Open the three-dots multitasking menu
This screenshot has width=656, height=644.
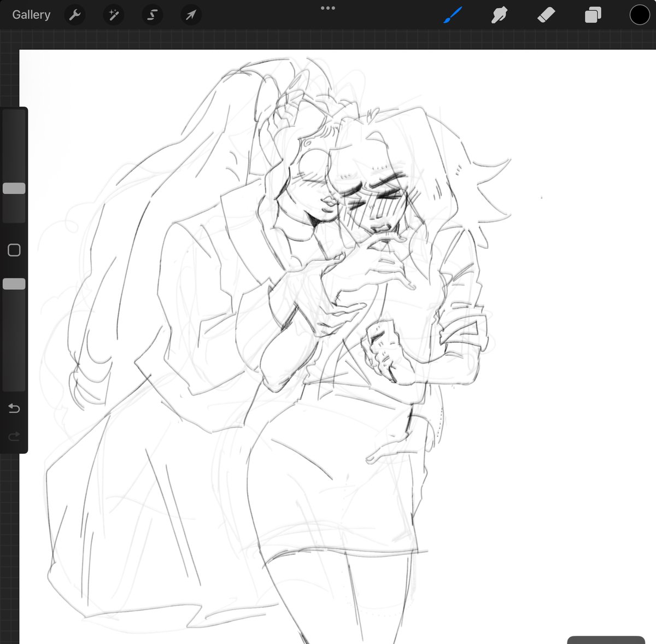(328, 8)
